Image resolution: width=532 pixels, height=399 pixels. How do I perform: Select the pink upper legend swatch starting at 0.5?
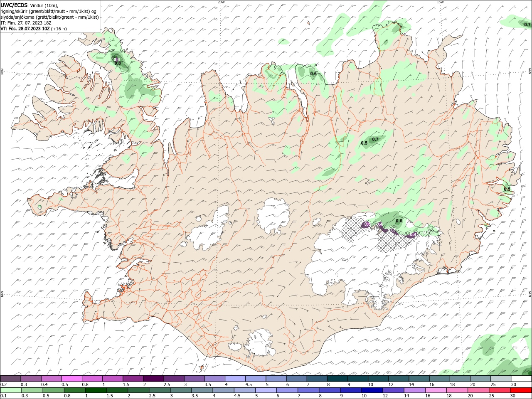click(x=72, y=378)
